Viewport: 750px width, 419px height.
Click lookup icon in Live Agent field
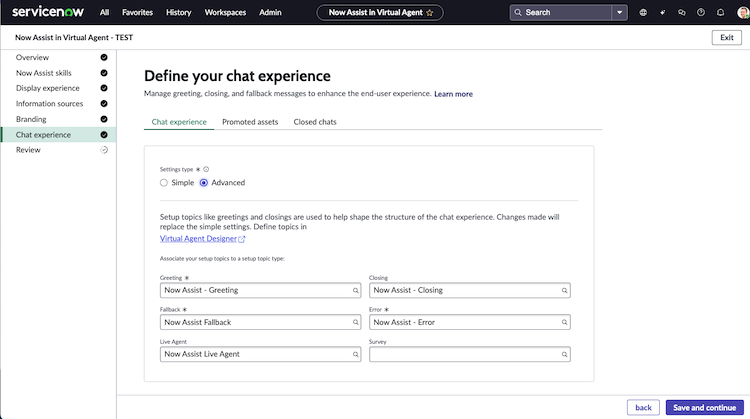point(355,354)
